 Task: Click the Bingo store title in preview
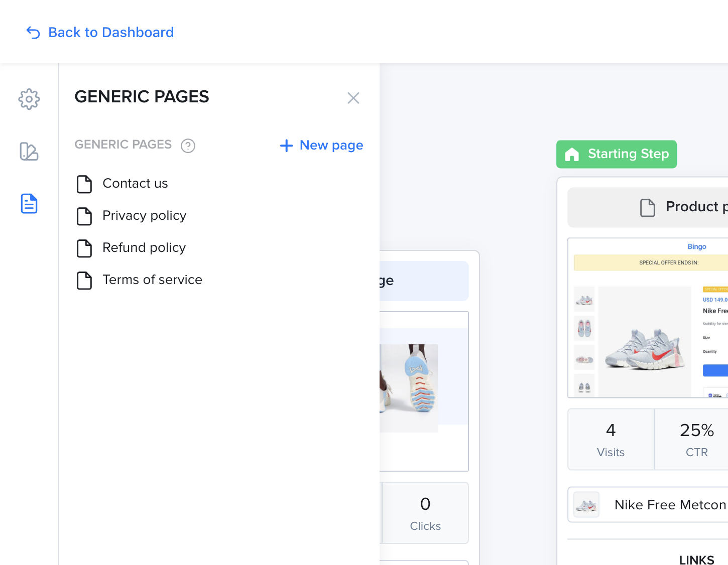(697, 247)
